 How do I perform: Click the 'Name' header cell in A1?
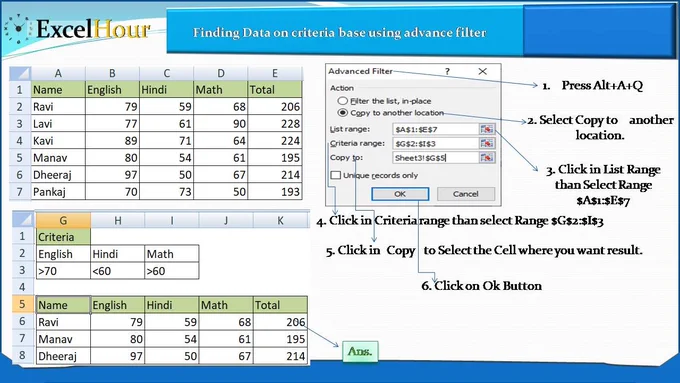click(x=58, y=89)
